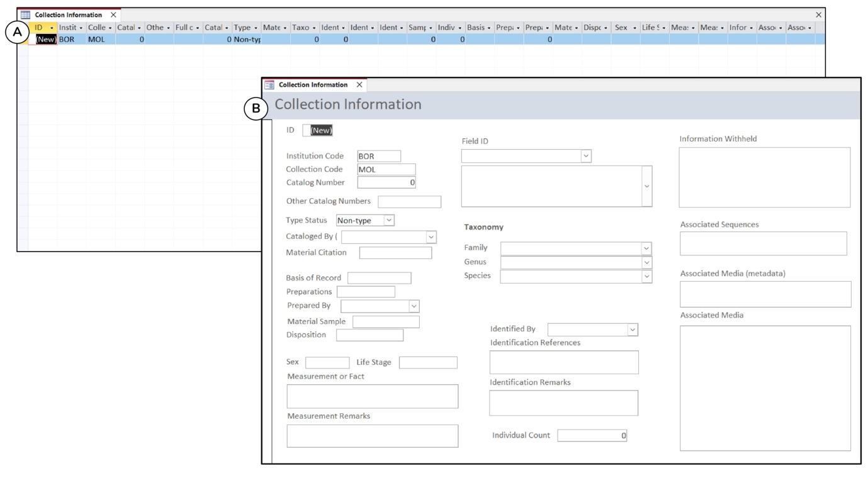Click the Associated Sequences text box
This screenshot has height=488, width=868.
pyautogui.click(x=764, y=243)
